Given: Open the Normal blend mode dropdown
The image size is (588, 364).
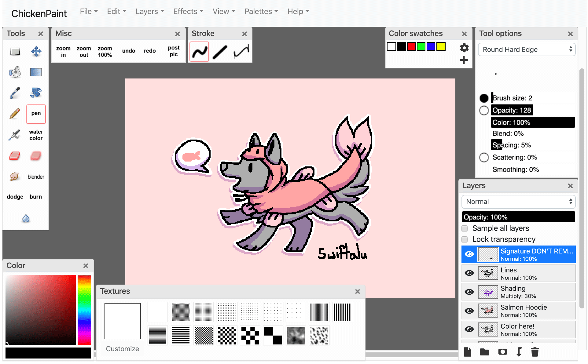Looking at the screenshot, I should 518,202.
